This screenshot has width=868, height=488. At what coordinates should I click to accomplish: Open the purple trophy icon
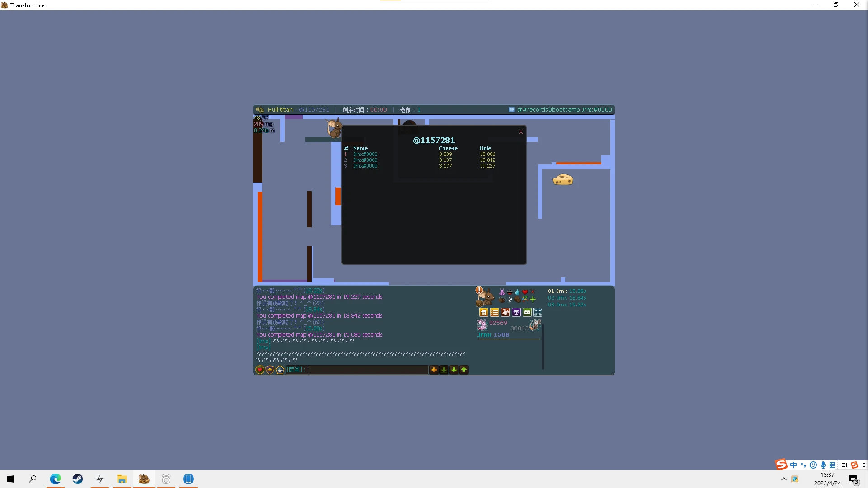516,312
